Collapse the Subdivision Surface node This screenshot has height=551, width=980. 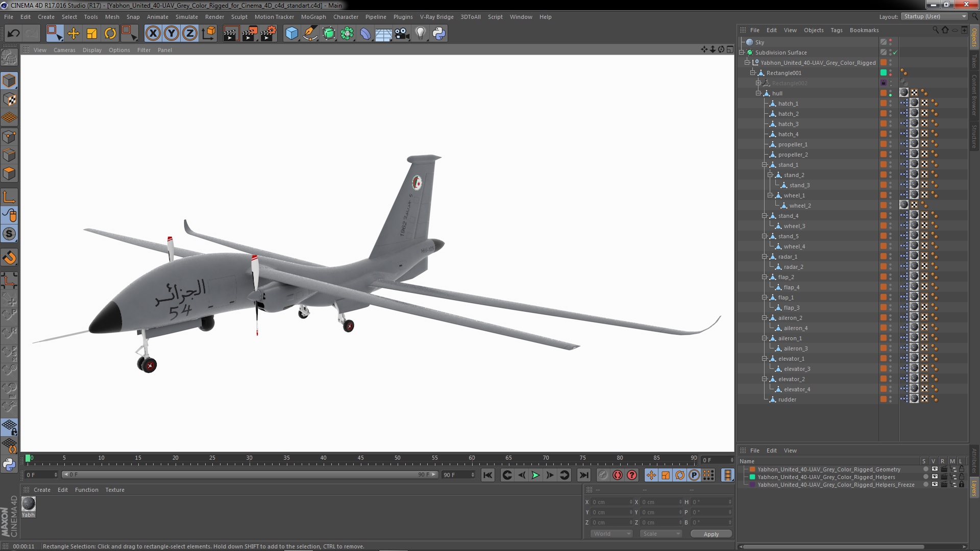(742, 53)
